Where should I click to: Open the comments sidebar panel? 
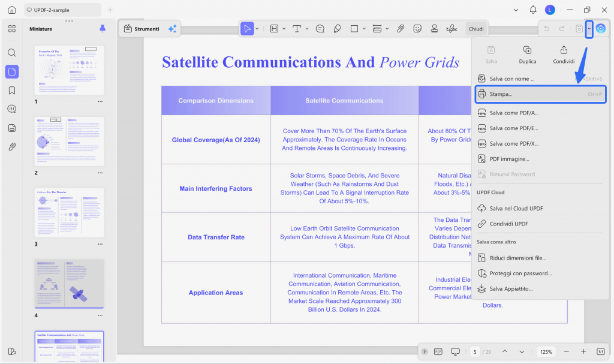[x=12, y=109]
